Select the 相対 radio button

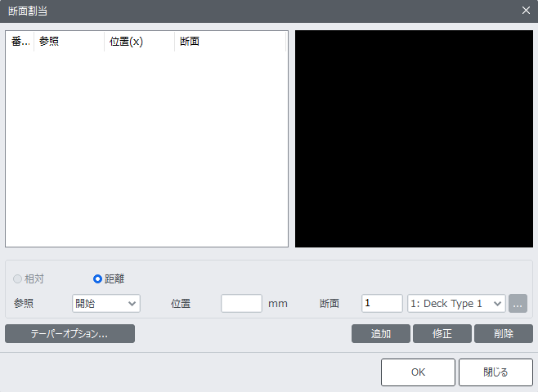[17, 279]
